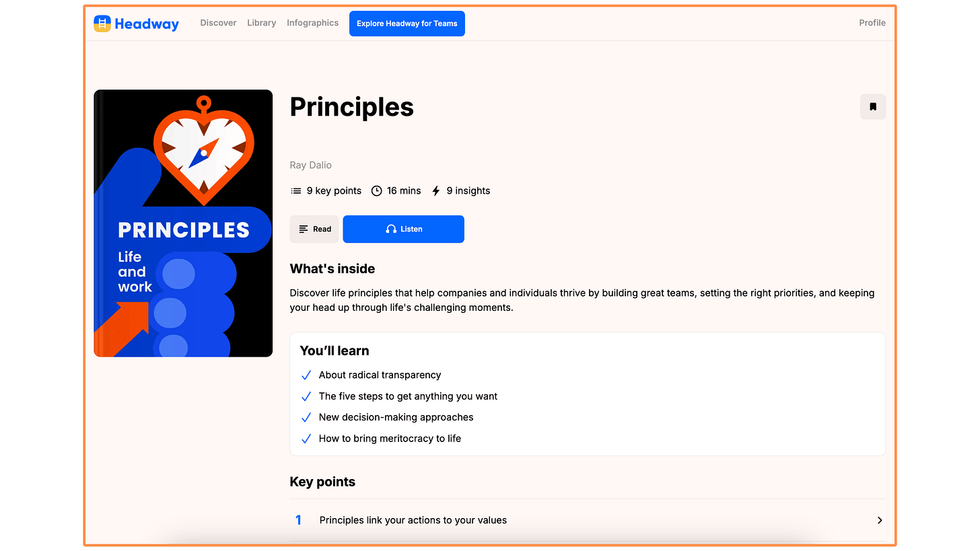Click the checkmark beside decision-making approaches
This screenshot has width=980, height=551.
click(306, 417)
